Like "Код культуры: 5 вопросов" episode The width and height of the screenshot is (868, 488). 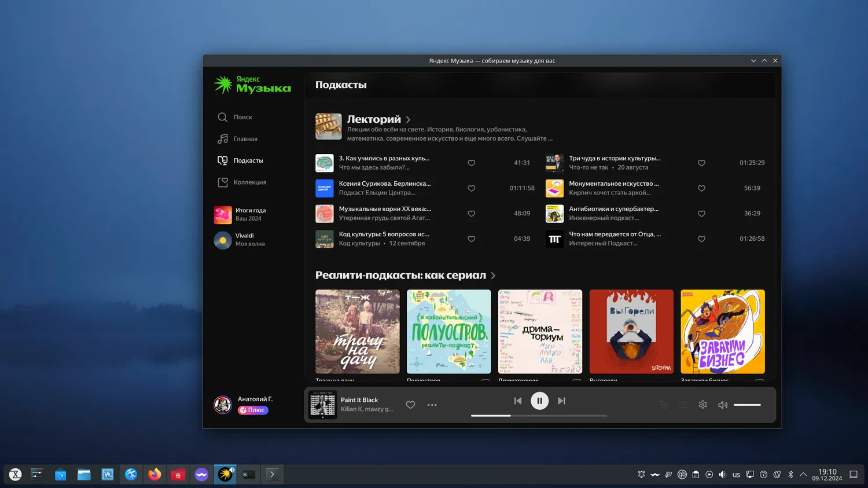click(x=472, y=239)
